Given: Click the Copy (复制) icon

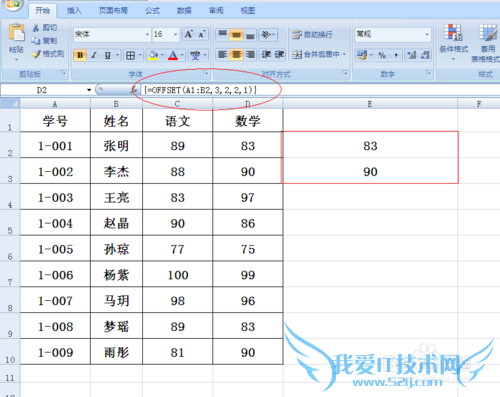Looking at the screenshot, I should coord(36,41).
